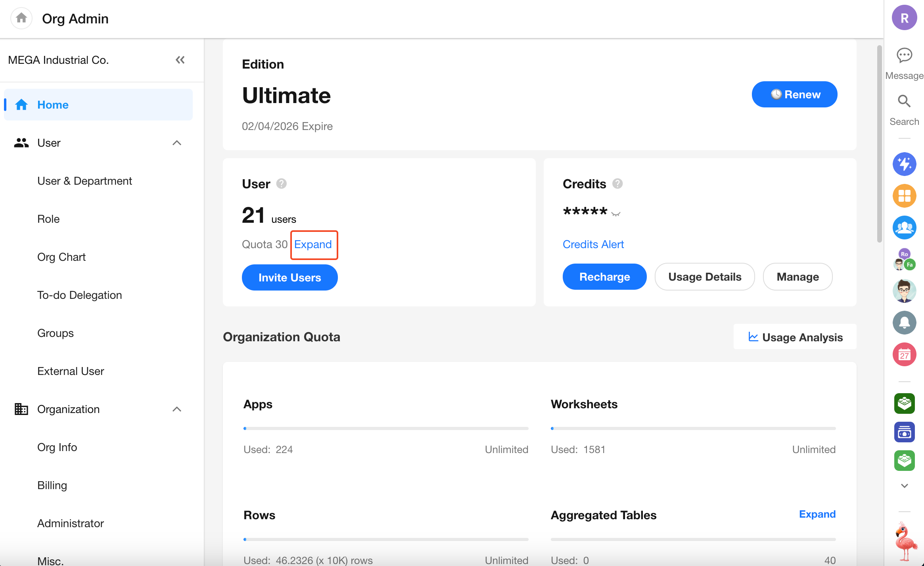924x566 pixels.
Task: Open the grey notification bell icon
Action: point(904,322)
